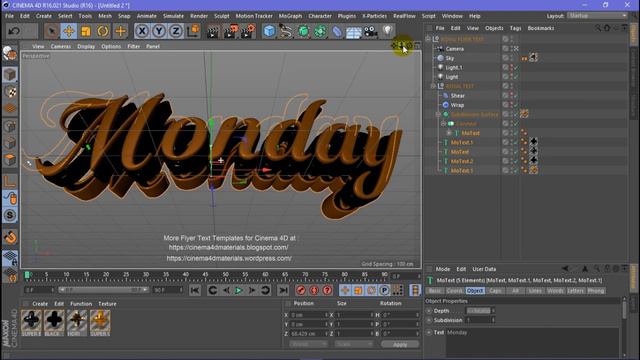Collapse the Subdivision Surface object
The image size is (640, 360).
438,114
